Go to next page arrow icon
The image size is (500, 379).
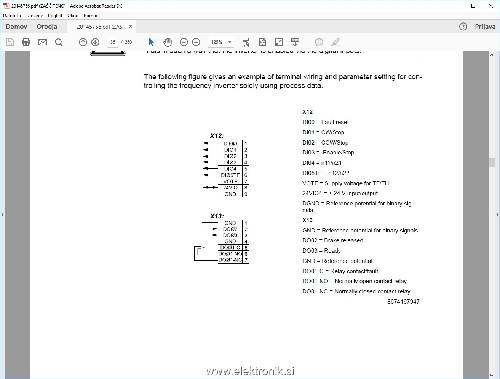tap(95, 42)
